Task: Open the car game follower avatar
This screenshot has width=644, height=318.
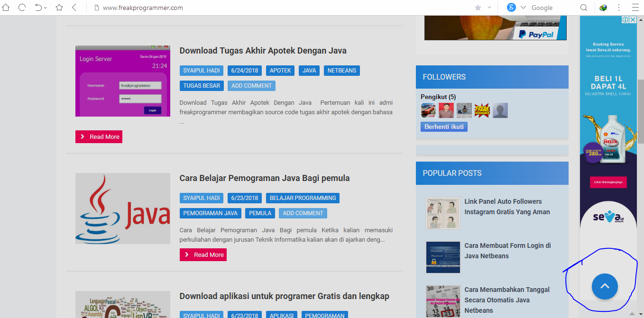Action: pyautogui.click(x=428, y=110)
